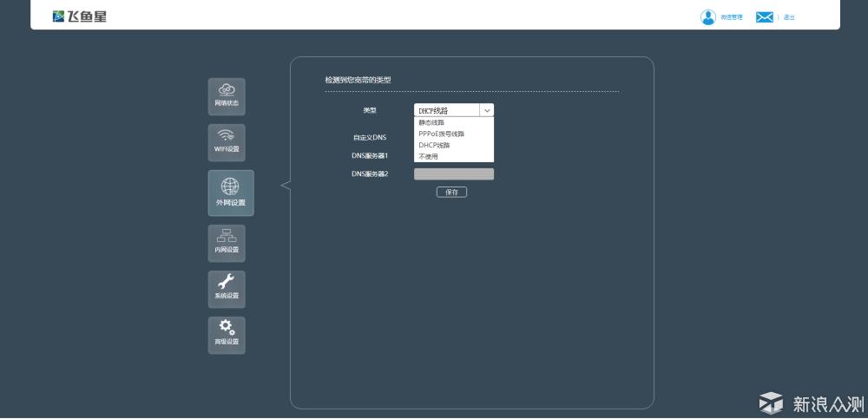Click the DNS服务器2 input field
The height and width of the screenshot is (419, 868).
click(x=454, y=173)
